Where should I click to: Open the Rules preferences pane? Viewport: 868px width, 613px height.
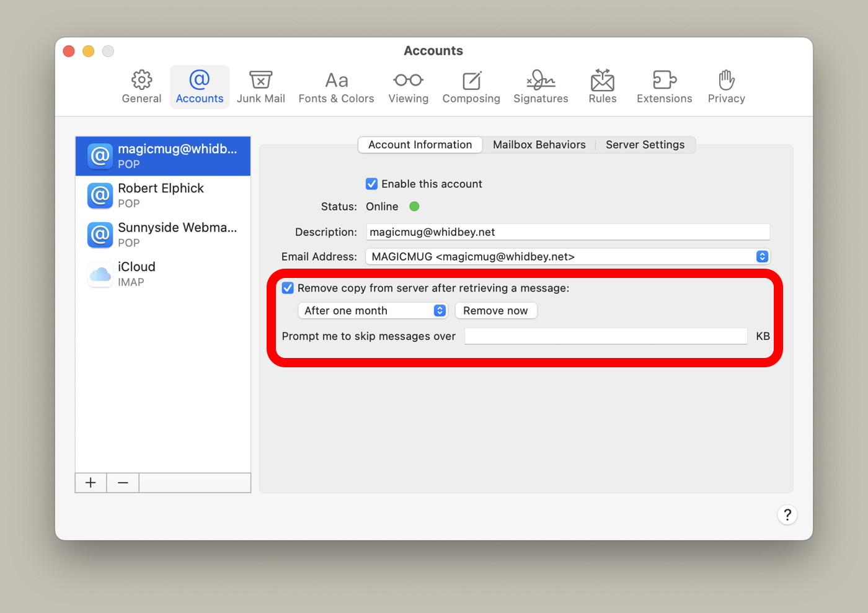tap(602, 87)
